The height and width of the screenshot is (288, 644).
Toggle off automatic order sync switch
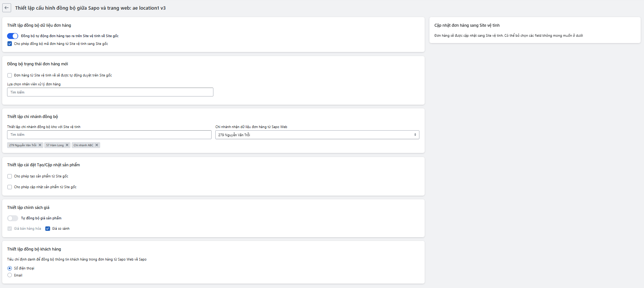click(13, 36)
